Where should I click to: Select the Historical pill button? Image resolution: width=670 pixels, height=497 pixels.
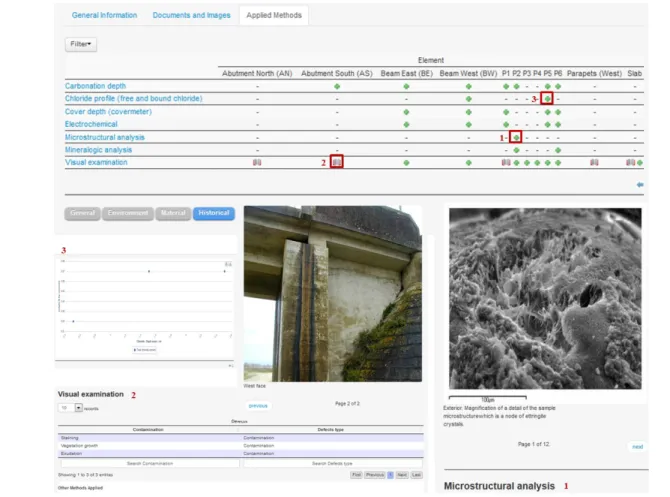(x=214, y=213)
